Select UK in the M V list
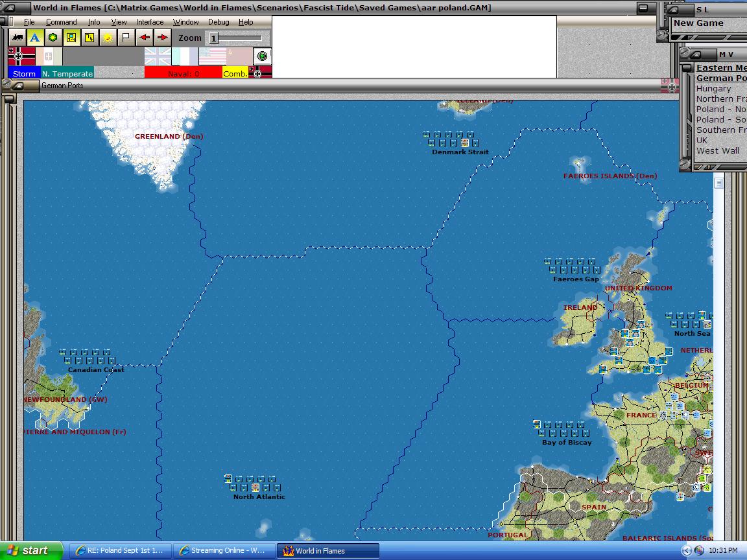 (x=702, y=141)
